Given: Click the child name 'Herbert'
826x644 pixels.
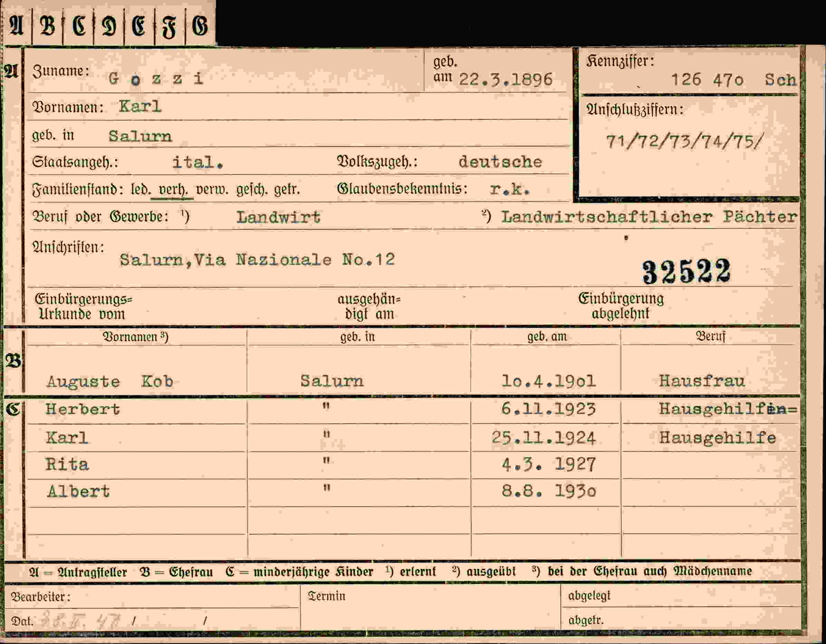Looking at the screenshot, I should coord(83,409).
